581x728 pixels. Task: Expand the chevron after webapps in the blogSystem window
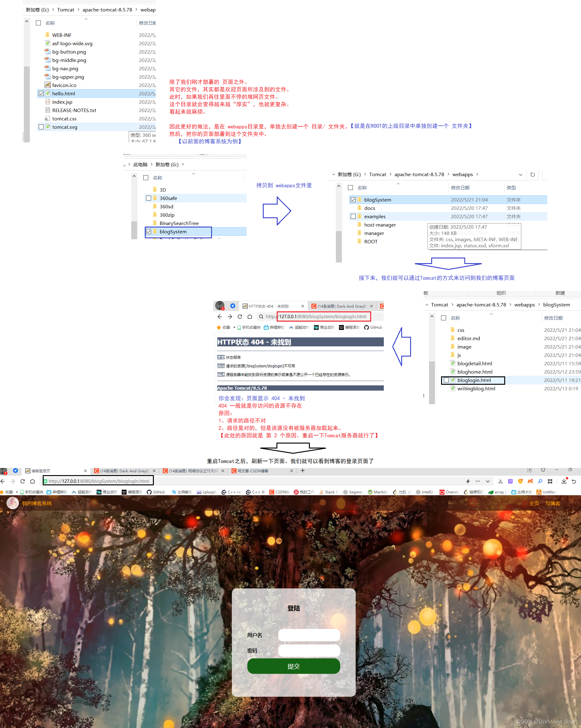point(539,305)
